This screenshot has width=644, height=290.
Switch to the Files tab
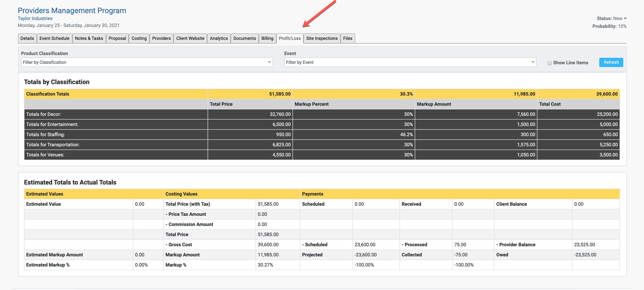(348, 38)
